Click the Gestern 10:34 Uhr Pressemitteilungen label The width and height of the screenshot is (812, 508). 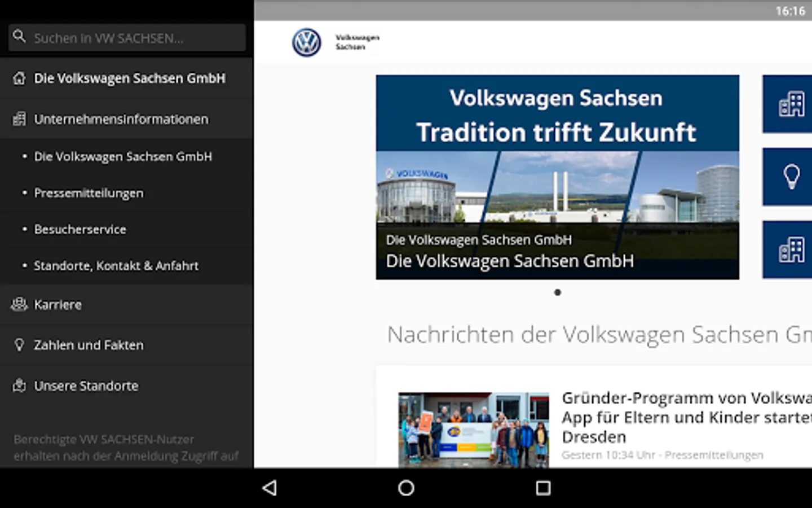click(663, 455)
